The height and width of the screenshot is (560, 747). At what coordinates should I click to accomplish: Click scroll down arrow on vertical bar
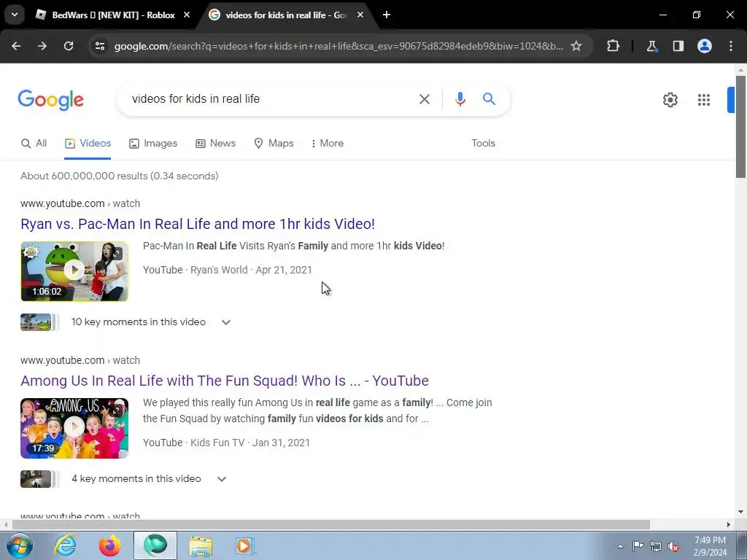(x=740, y=512)
